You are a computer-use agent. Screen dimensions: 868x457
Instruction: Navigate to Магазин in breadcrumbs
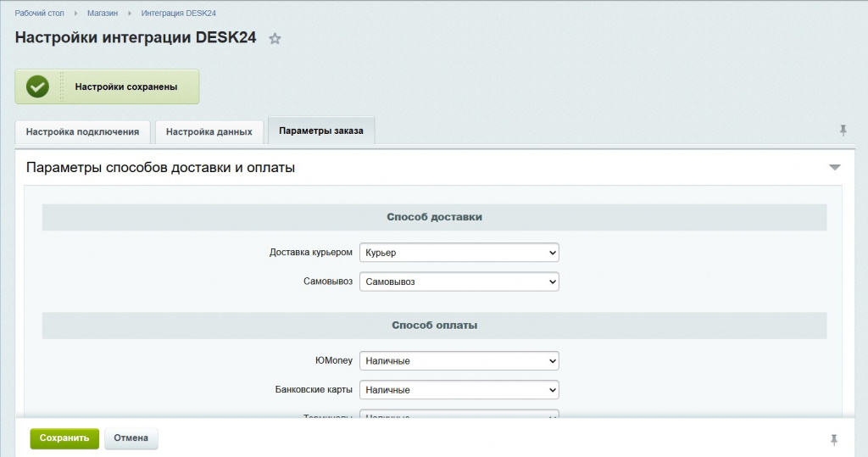point(102,14)
